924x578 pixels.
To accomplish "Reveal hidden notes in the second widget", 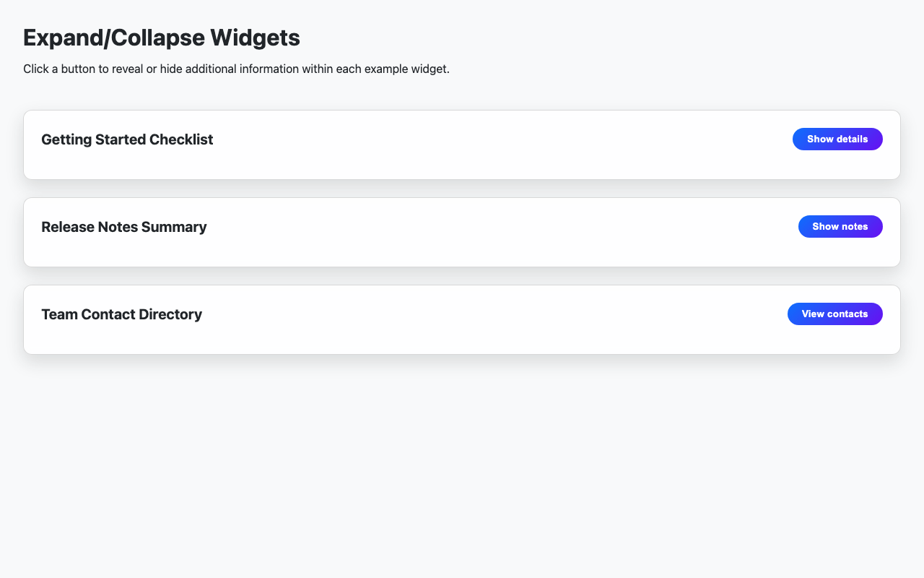I will [x=840, y=226].
